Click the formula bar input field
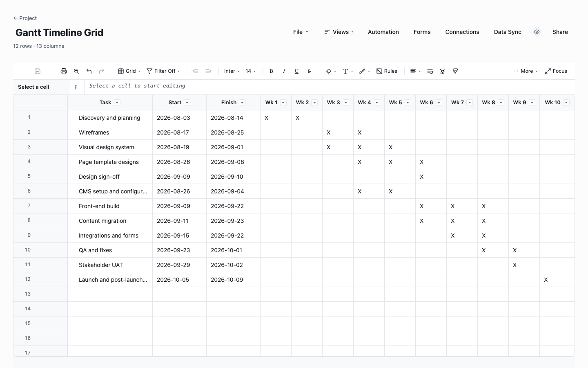The height and width of the screenshot is (368, 588). [x=329, y=86]
